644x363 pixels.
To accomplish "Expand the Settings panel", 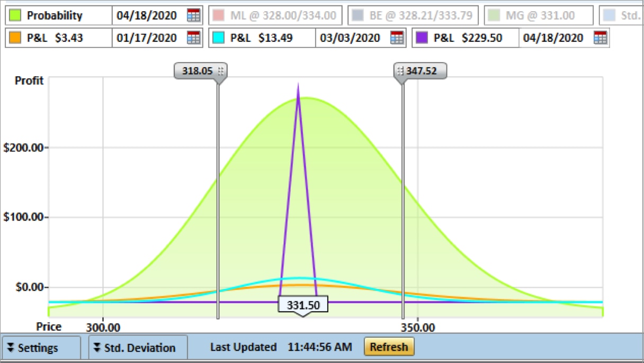I will coord(42,348).
